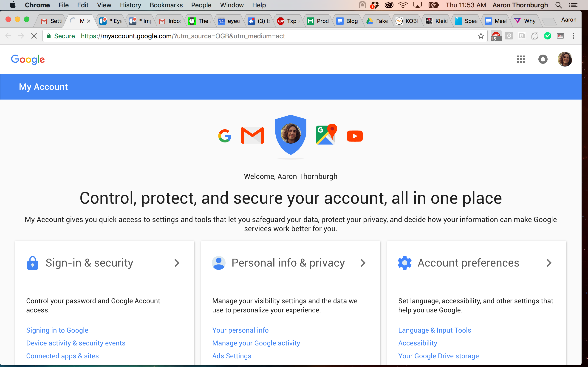588x367 pixels.
Task: Expand the Account preferences chevron
Action: 549,263
